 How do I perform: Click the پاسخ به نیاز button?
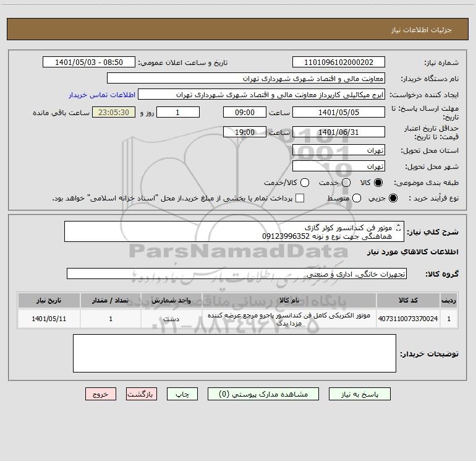coord(360,394)
